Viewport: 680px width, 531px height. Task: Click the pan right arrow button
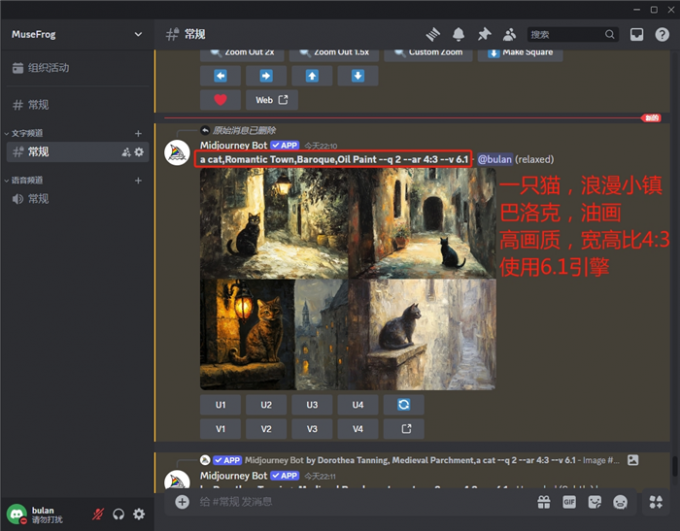pyautogui.click(x=266, y=76)
